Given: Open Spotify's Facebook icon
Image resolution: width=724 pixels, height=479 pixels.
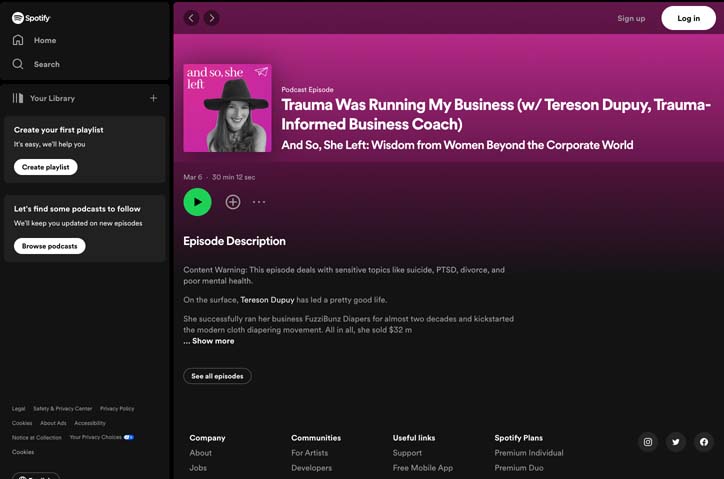Looking at the screenshot, I should (x=704, y=442).
